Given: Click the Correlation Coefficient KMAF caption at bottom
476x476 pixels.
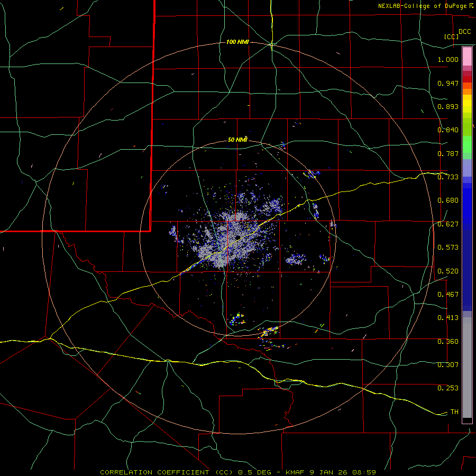Looking at the screenshot, I should click(x=237, y=472).
